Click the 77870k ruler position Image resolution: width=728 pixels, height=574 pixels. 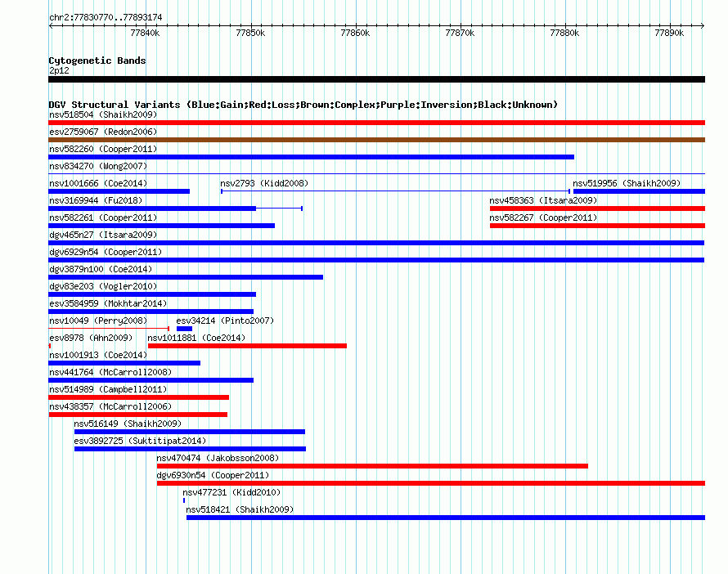pyautogui.click(x=460, y=33)
